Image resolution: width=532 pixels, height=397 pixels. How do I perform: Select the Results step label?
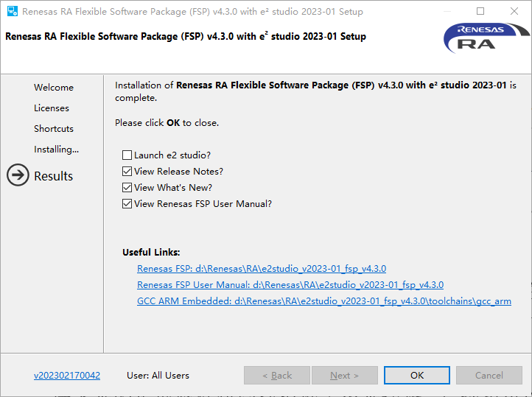[x=54, y=176]
